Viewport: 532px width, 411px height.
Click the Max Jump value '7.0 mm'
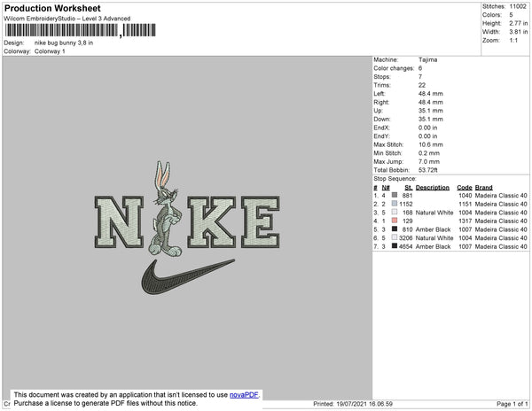[429, 161]
